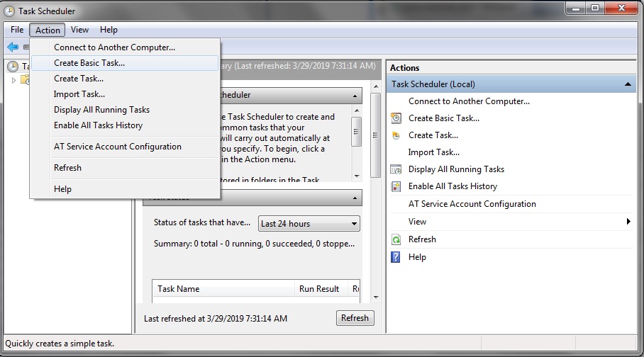Choose Enable All Tasks History in Action menu
Screen dimensions: 644x357
click(x=125, y=125)
